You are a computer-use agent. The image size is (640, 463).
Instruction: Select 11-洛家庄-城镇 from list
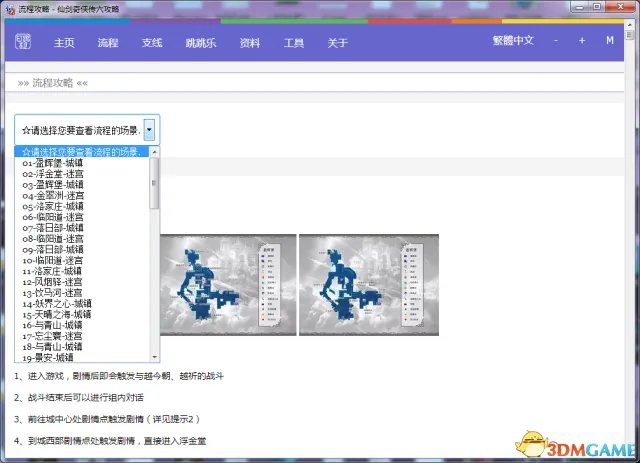tap(82, 271)
